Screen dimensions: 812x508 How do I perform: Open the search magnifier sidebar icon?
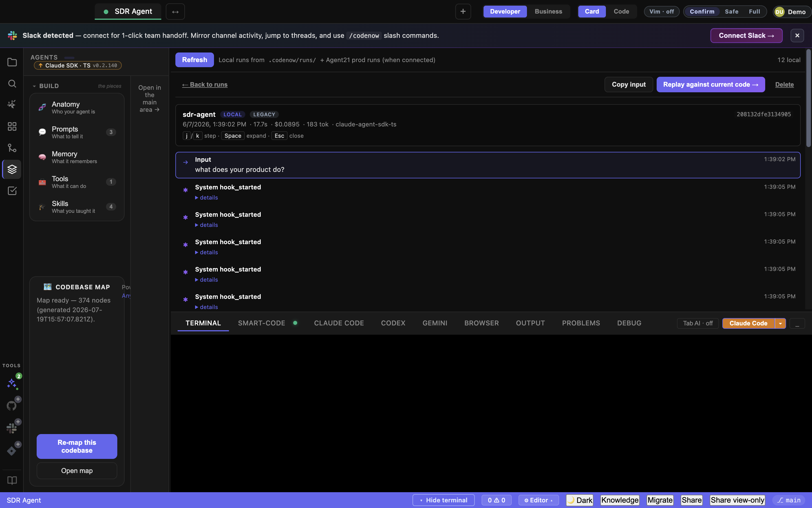[x=12, y=83]
